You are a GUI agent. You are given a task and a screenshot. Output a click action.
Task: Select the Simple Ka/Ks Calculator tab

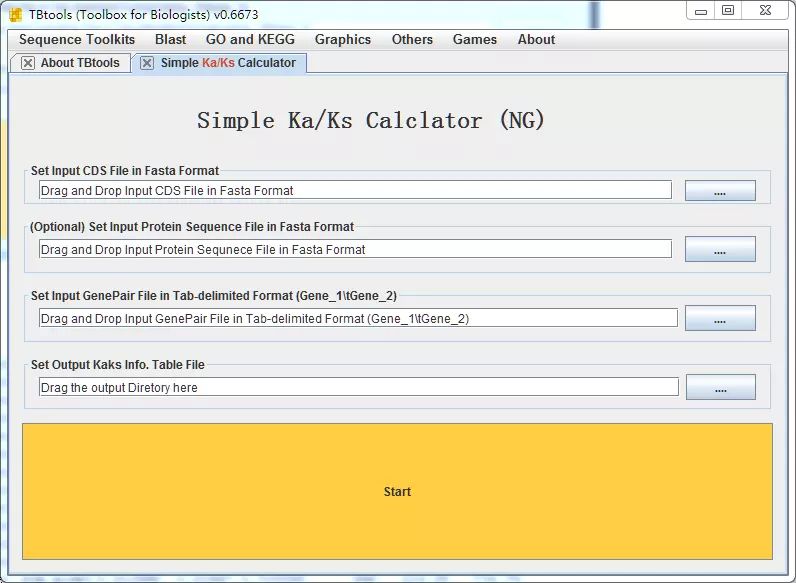coord(228,63)
